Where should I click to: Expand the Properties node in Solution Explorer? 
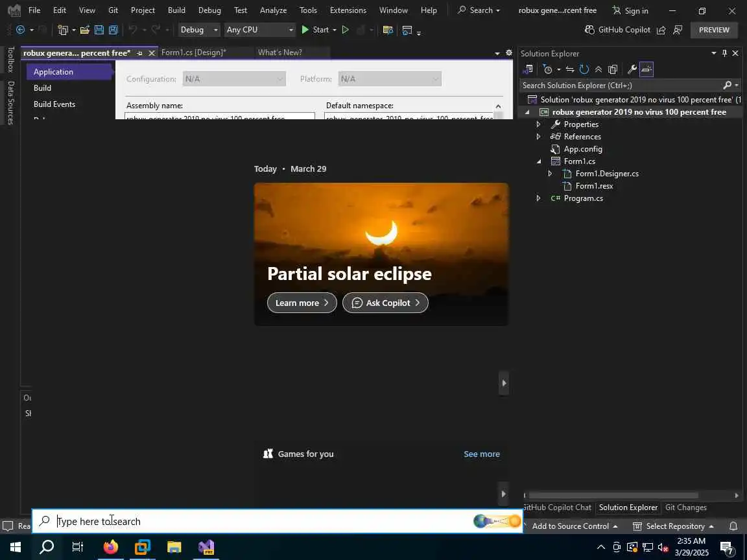(538, 124)
